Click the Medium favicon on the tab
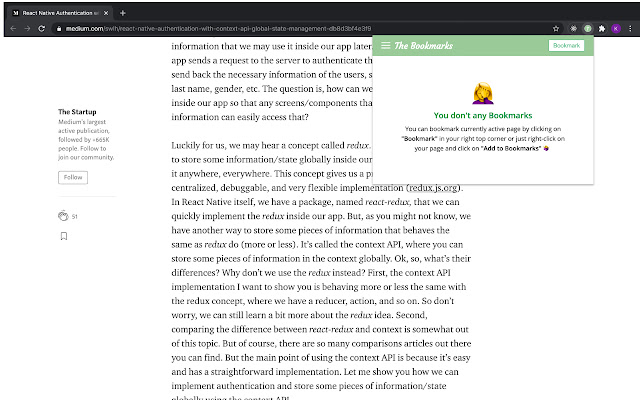This screenshot has height=400, width=640. (x=16, y=13)
